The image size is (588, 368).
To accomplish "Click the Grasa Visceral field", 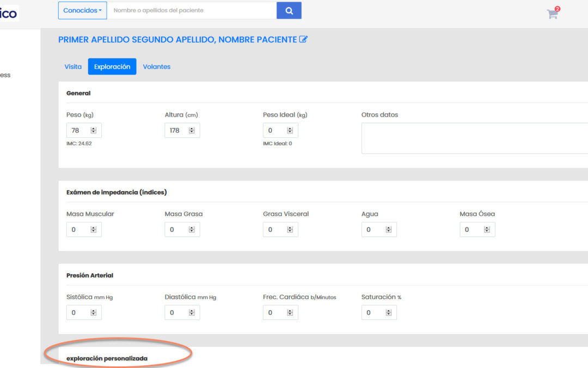I will (x=280, y=230).
